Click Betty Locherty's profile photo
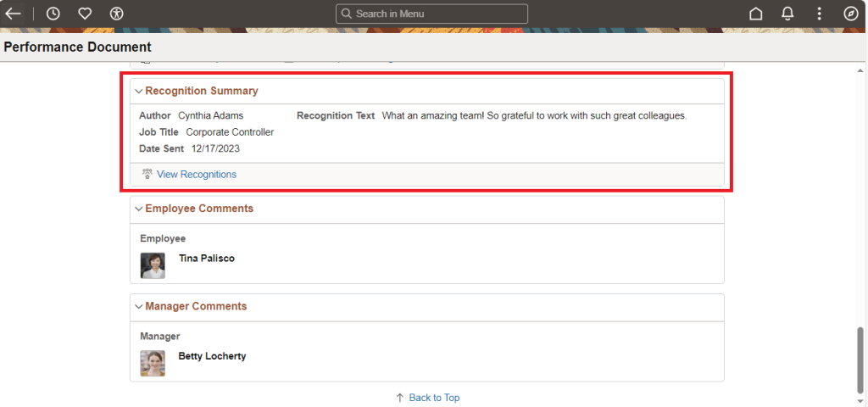868x407 pixels. coord(153,363)
